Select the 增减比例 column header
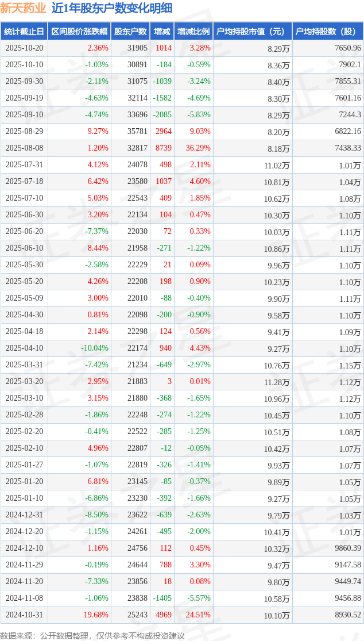 click(x=193, y=32)
